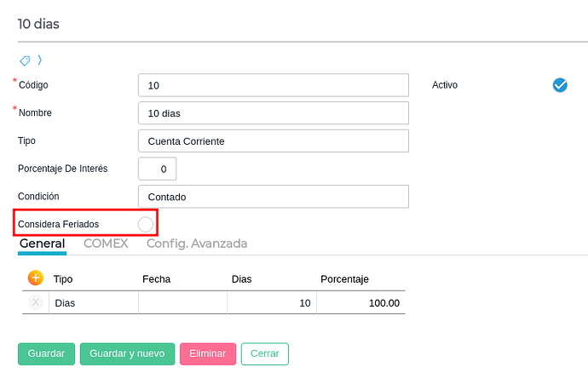This screenshot has height=373, width=588.
Task: Click the Código input field
Action: pyautogui.click(x=273, y=86)
